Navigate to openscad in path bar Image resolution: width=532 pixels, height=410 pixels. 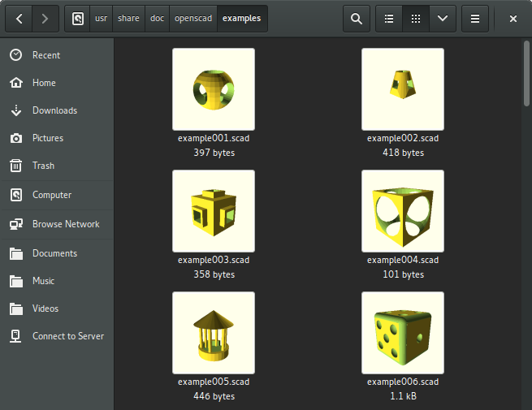click(x=193, y=19)
